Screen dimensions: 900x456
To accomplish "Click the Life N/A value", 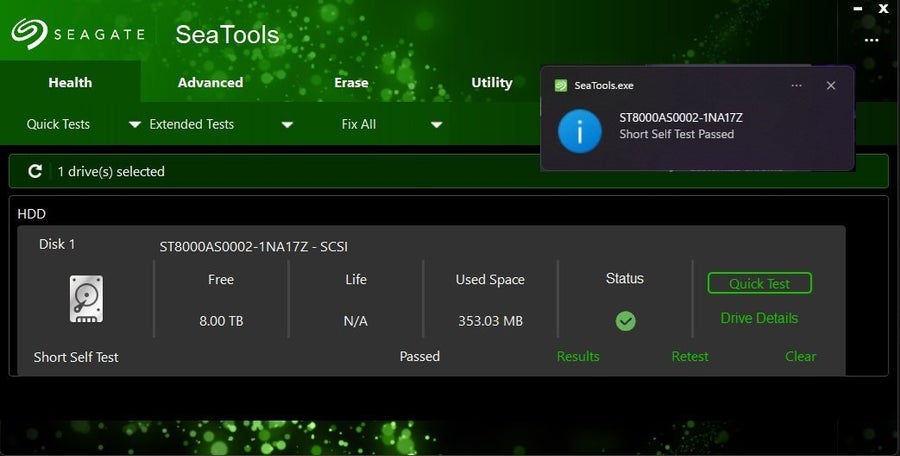I will (355, 321).
